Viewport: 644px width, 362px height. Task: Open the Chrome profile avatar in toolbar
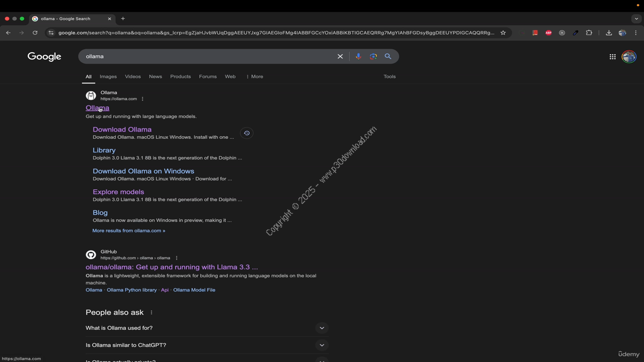[x=622, y=33]
